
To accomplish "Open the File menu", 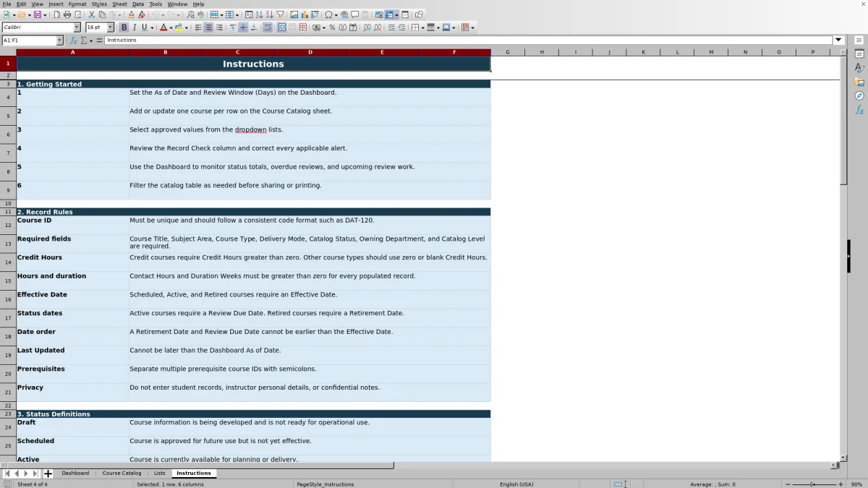I will (7, 4).
